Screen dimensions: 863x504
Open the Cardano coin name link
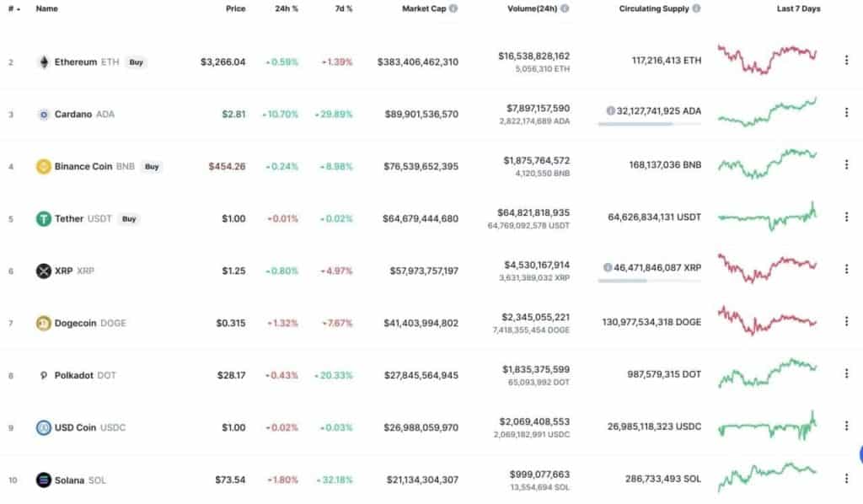[x=72, y=114]
